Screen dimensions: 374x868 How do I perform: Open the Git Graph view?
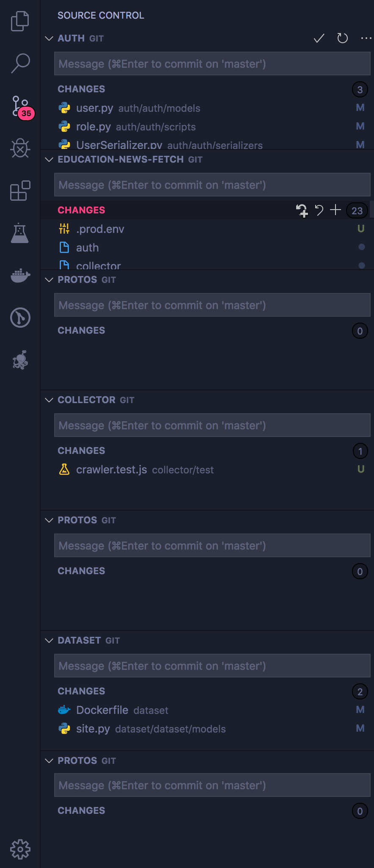click(x=20, y=318)
